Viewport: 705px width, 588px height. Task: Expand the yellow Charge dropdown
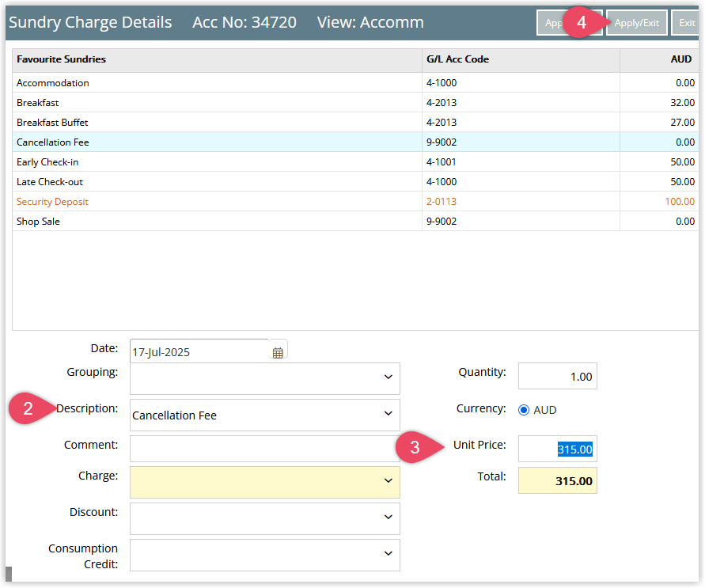[x=265, y=482]
